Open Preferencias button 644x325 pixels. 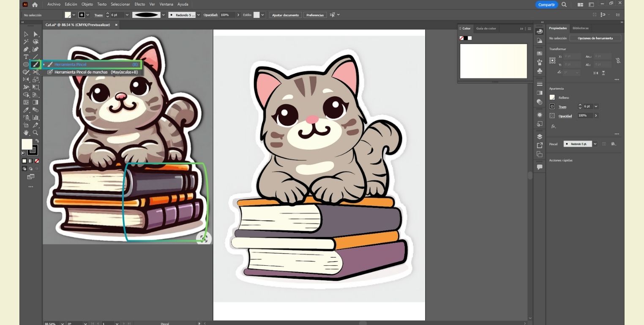[x=315, y=15]
